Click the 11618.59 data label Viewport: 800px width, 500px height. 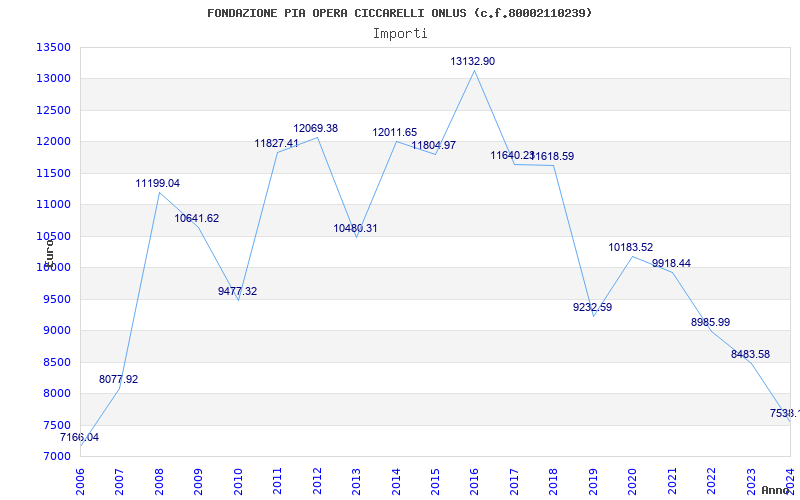pyautogui.click(x=553, y=157)
